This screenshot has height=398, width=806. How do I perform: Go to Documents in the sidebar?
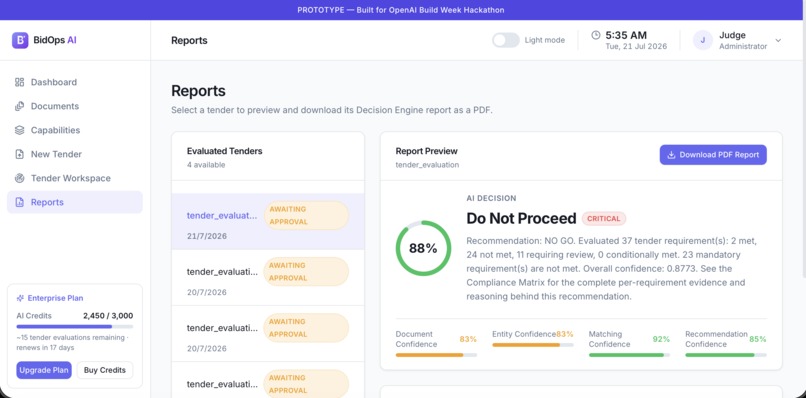(75, 106)
